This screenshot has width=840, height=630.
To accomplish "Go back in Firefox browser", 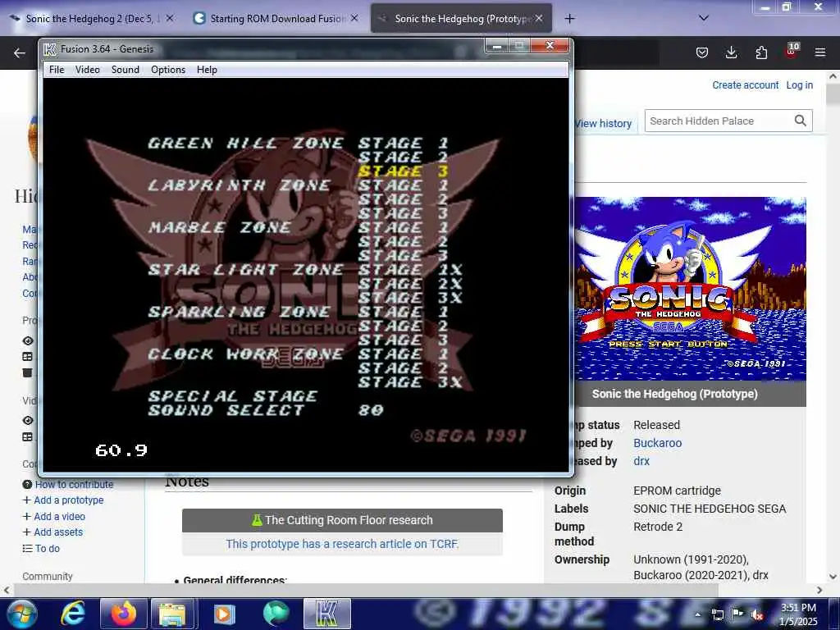I will 20,52.
